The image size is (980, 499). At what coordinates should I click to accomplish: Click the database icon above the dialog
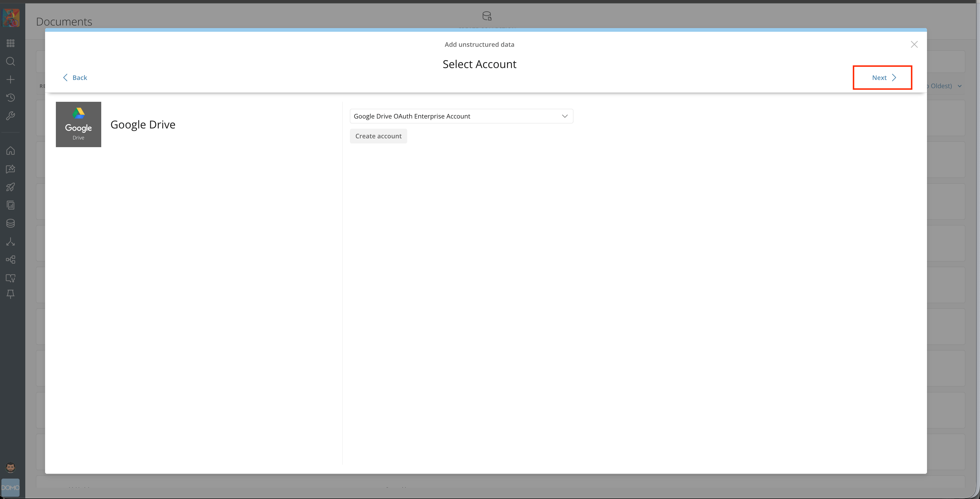click(x=487, y=16)
